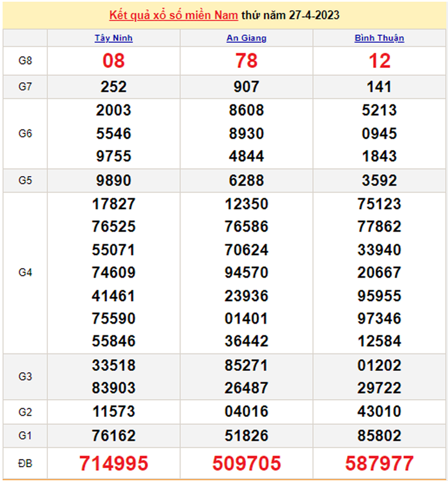Click the G2 number 04016
The width and height of the screenshot is (448, 481).
point(246,411)
